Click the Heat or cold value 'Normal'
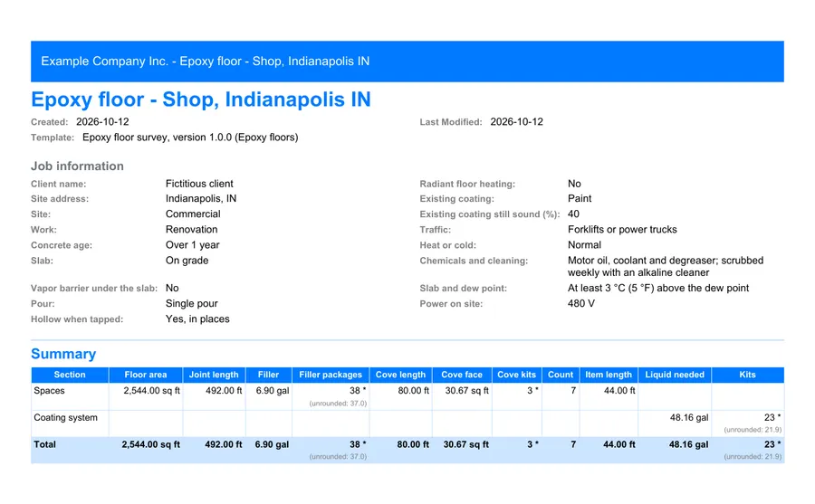This screenshot has height=504, width=815. [584, 244]
